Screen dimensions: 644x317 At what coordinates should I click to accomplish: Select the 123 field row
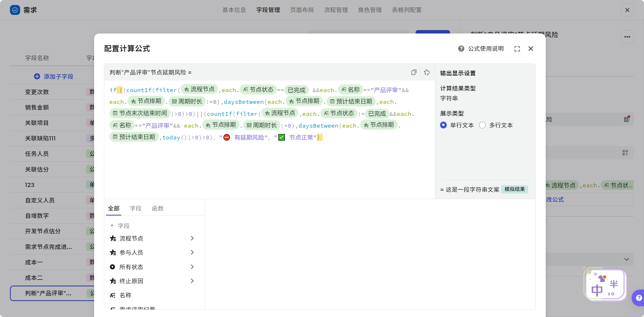tap(52, 185)
